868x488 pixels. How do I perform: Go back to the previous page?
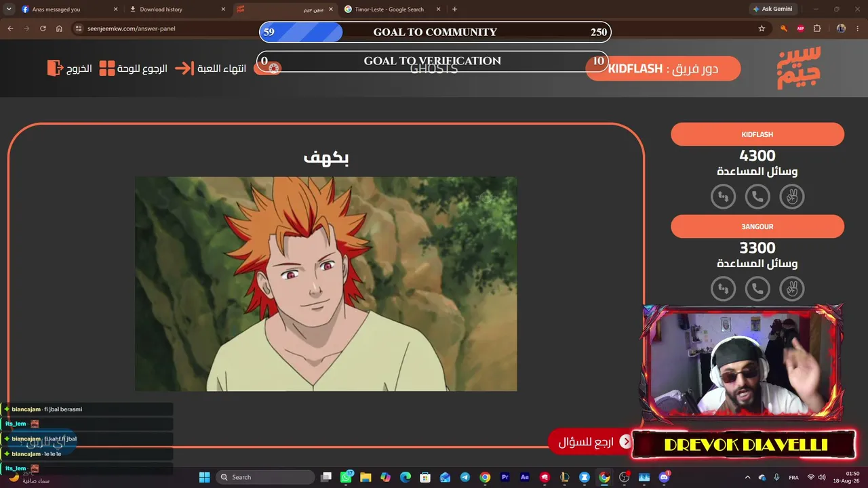tap(10, 28)
